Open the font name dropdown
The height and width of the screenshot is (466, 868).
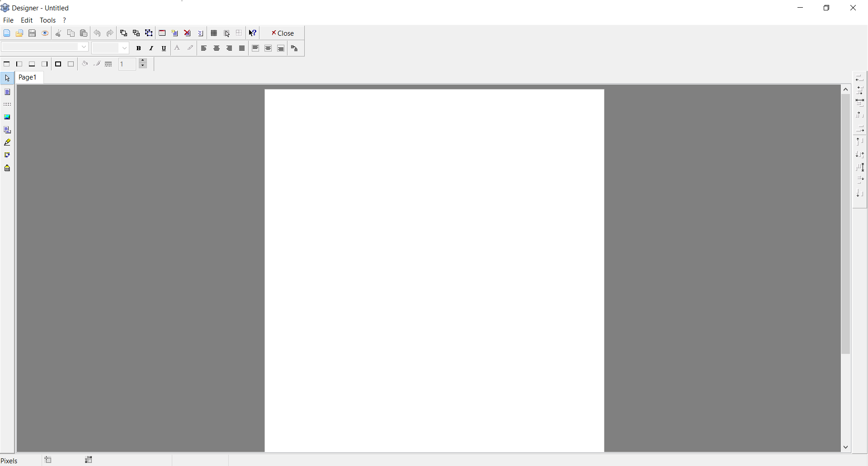[84, 47]
